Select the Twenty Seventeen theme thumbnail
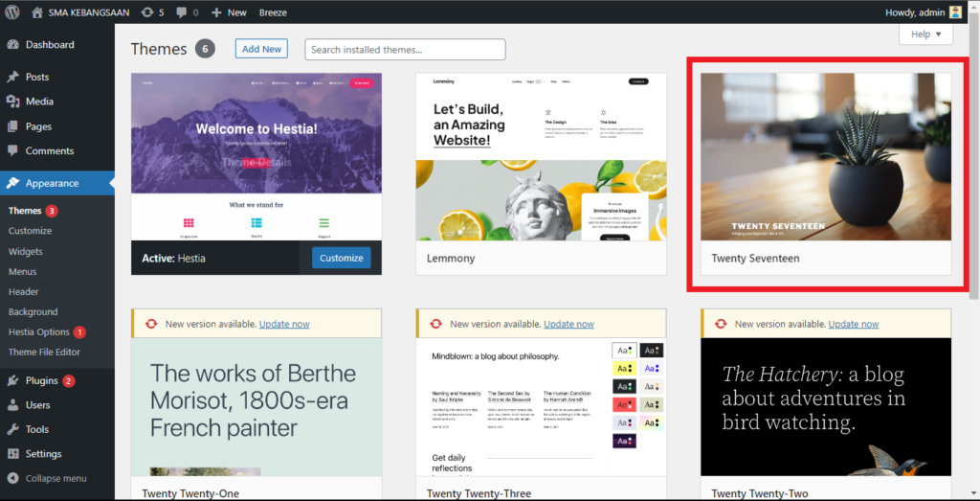Image resolution: width=980 pixels, height=501 pixels. point(826,157)
